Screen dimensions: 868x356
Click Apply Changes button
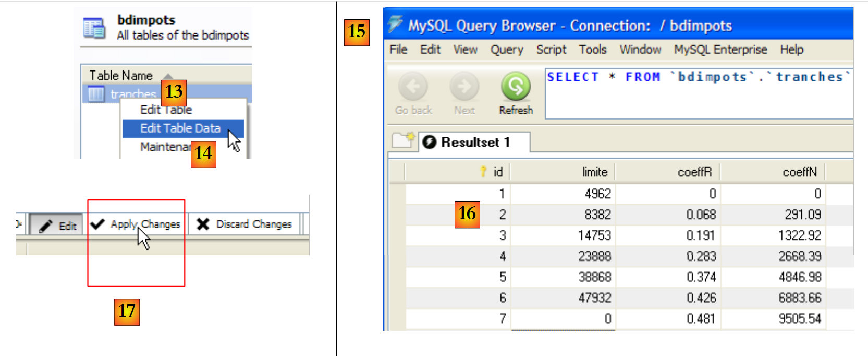pos(136,224)
